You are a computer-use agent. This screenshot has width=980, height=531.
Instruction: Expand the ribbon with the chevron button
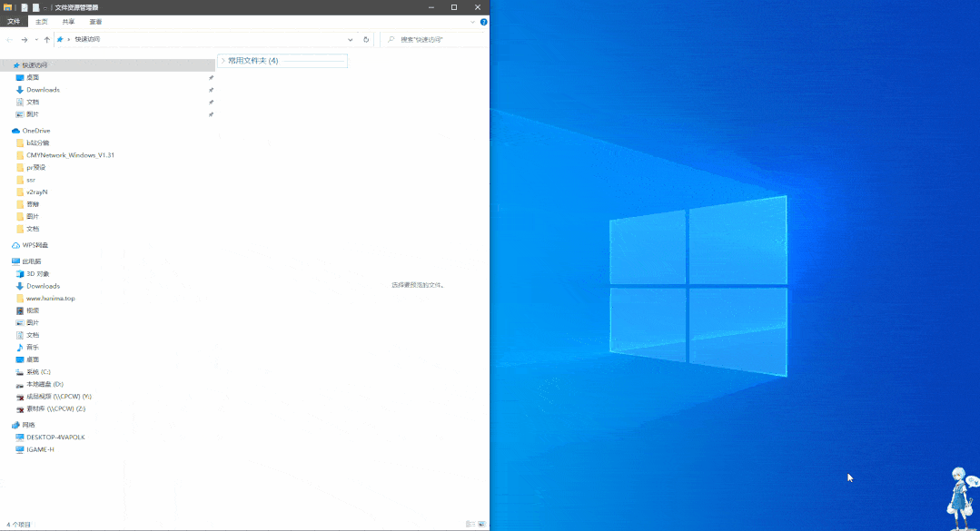click(x=472, y=22)
